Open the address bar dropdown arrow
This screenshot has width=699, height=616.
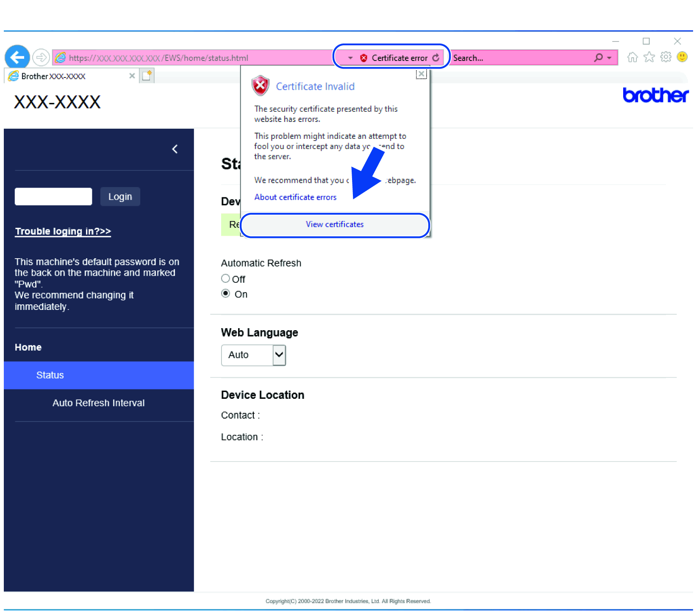click(350, 58)
